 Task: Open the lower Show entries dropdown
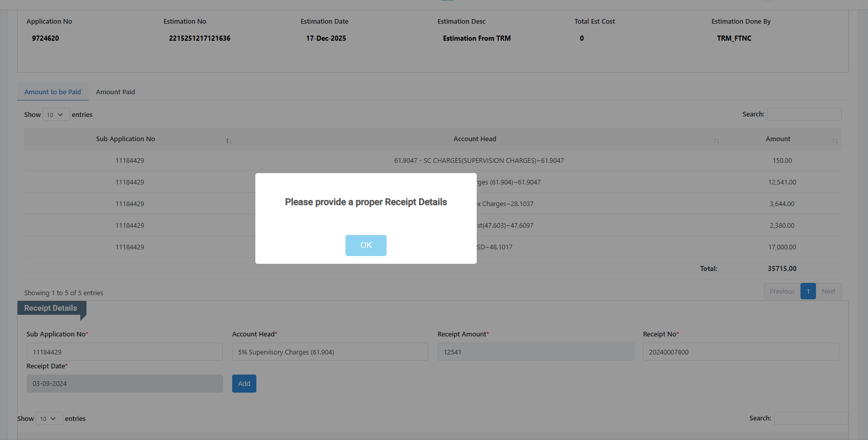coord(49,419)
